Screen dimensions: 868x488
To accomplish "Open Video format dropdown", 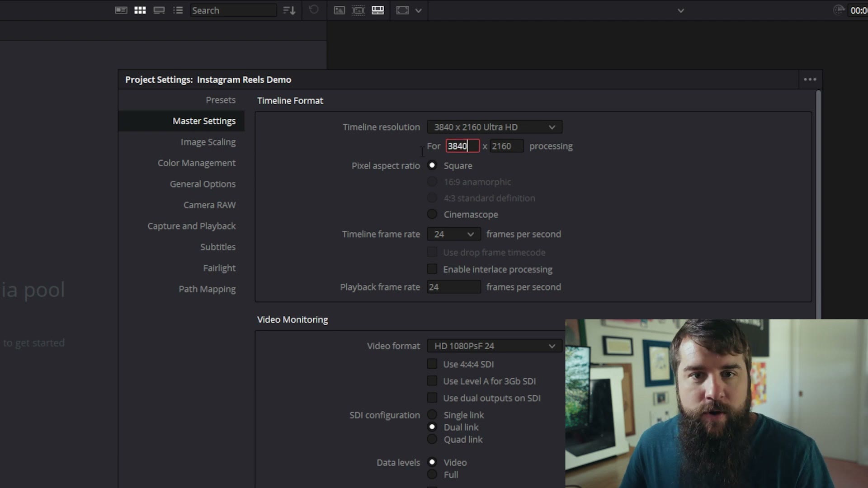I will (x=495, y=346).
